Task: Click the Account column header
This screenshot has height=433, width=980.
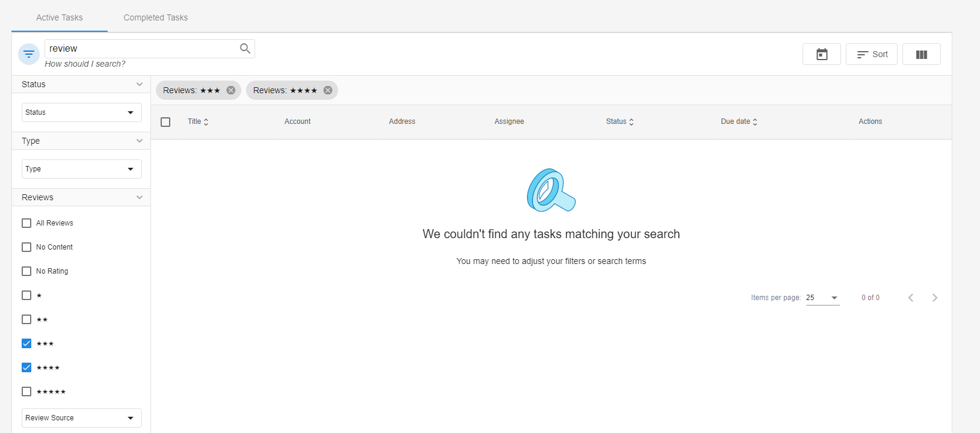Action: [297, 121]
